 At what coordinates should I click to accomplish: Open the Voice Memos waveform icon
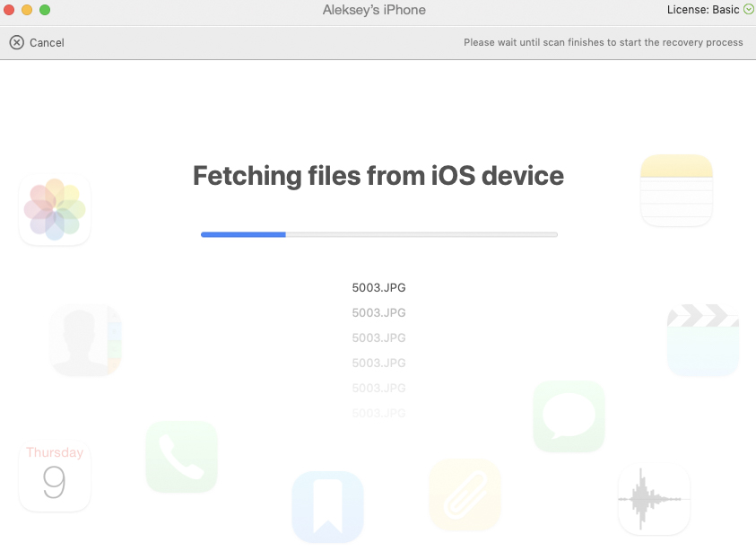pos(654,499)
